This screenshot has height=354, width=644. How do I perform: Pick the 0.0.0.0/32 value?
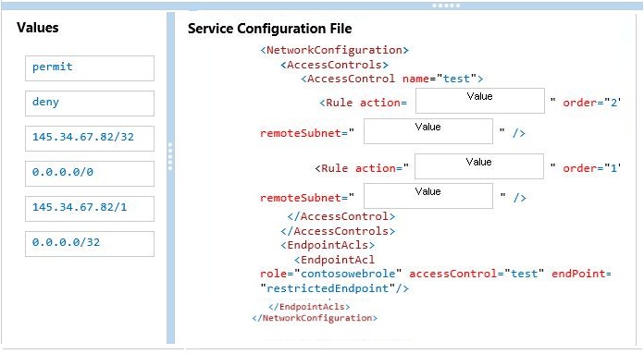click(x=90, y=244)
